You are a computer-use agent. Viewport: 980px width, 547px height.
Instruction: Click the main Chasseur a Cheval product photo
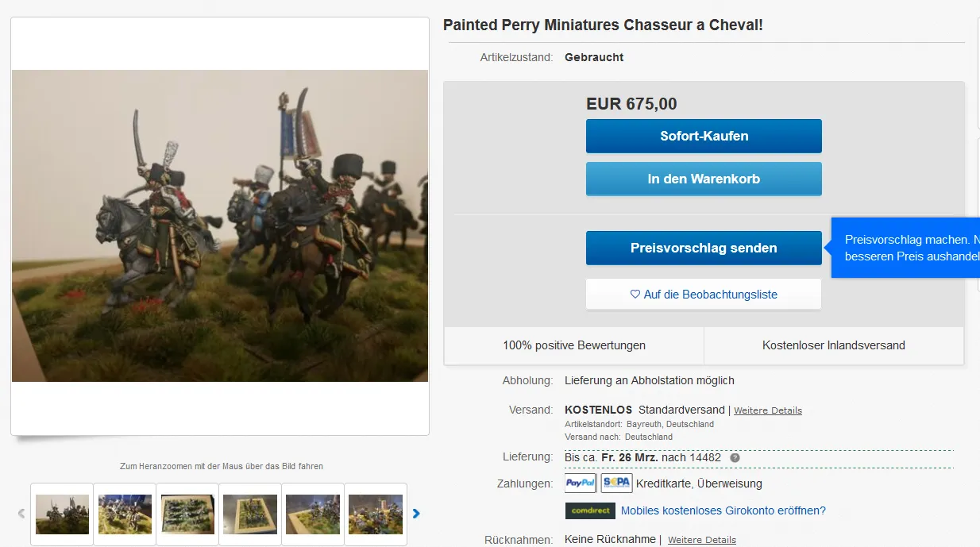click(x=220, y=226)
